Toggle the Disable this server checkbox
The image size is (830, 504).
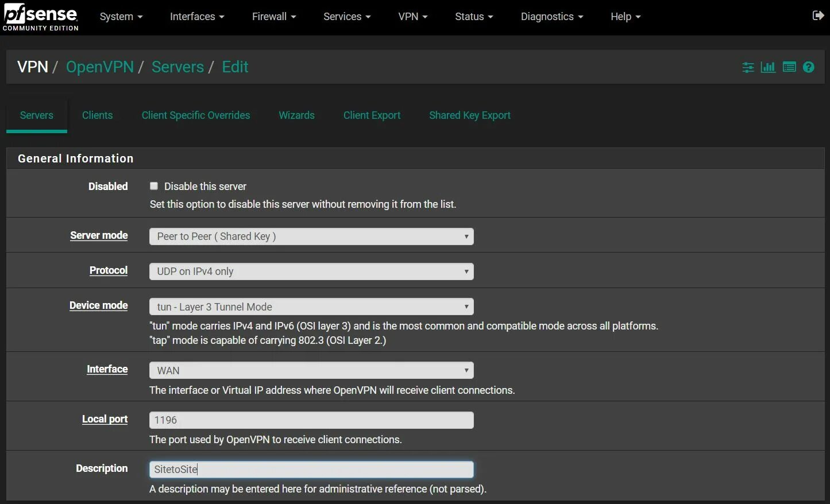tap(154, 186)
